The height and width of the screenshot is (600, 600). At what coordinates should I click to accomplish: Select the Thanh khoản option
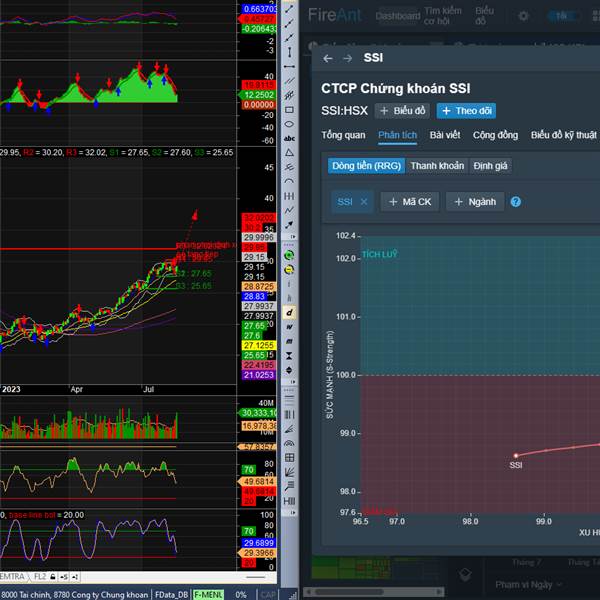pyautogui.click(x=437, y=166)
